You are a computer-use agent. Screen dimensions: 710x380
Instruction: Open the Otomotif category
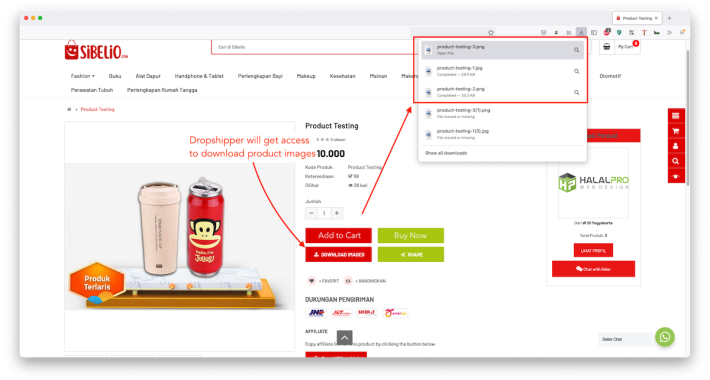coord(610,76)
